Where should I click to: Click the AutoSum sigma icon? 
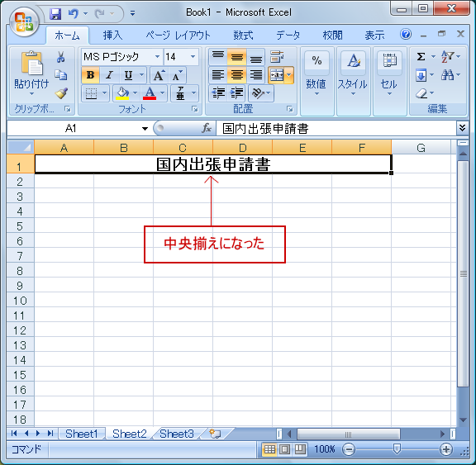[421, 56]
